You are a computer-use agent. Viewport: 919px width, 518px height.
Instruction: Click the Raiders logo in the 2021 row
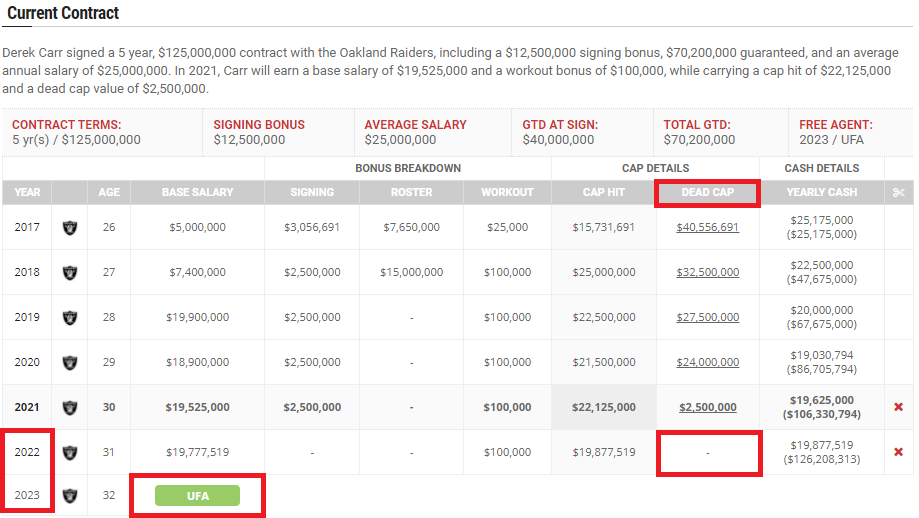coord(69,407)
